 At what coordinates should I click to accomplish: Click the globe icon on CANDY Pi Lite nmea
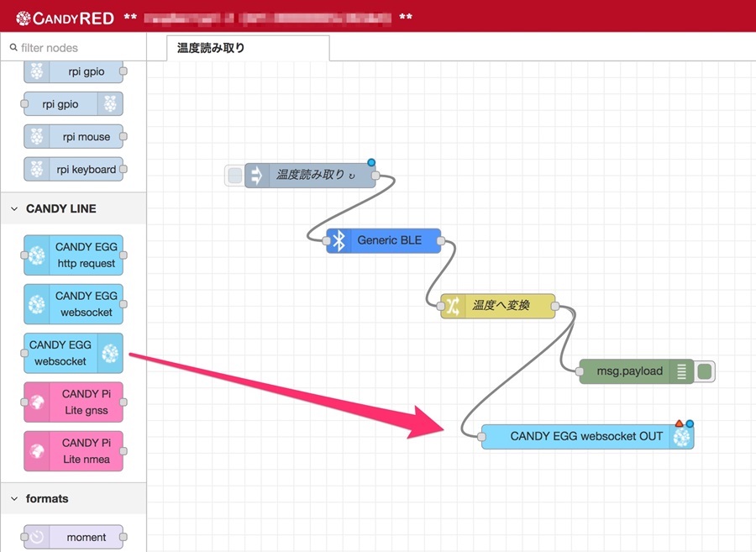click(37, 451)
